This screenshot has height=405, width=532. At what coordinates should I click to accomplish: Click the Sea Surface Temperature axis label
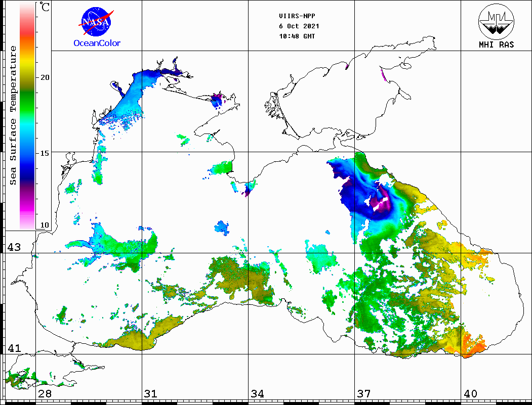click(x=13, y=115)
